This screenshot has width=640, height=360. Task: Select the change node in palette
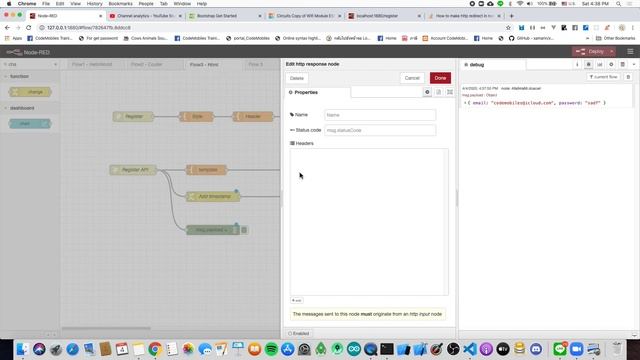[30, 92]
